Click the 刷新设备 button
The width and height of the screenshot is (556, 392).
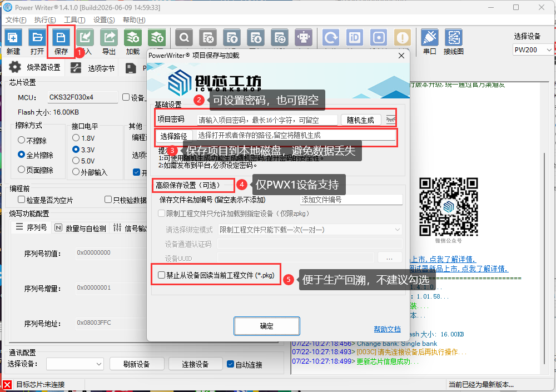point(137,364)
